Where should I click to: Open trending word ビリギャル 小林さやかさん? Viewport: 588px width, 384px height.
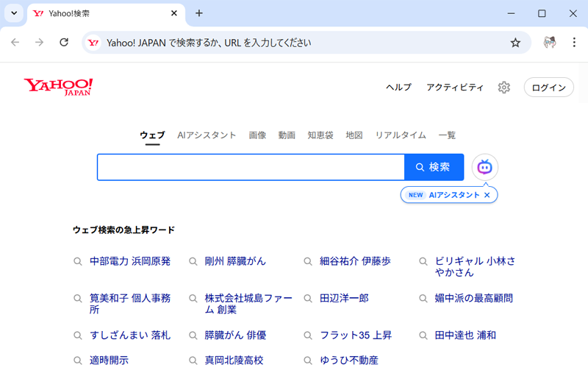[x=475, y=266]
